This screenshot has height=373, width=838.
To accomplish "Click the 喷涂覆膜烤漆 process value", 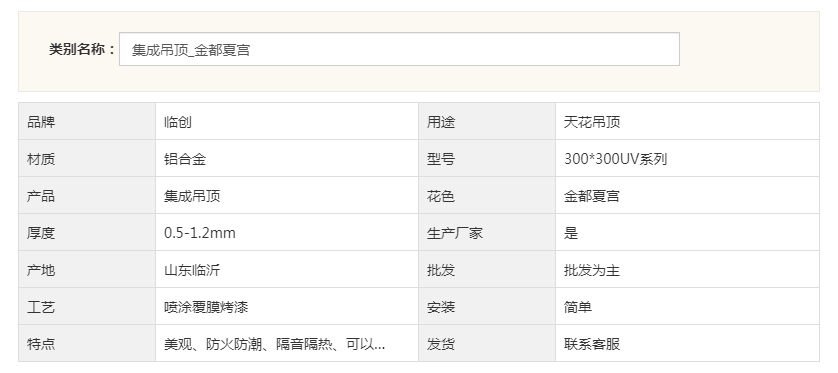I will pyautogui.click(x=206, y=307).
